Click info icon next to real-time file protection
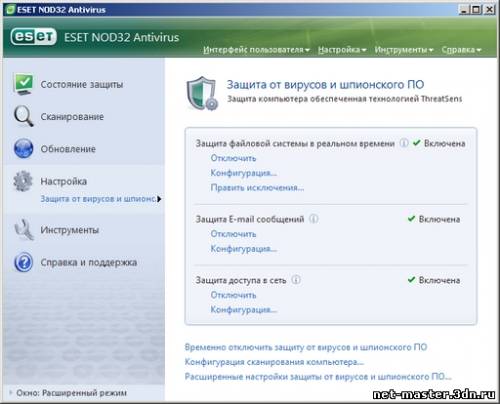Image resolution: width=500 pixels, height=404 pixels. (404, 143)
